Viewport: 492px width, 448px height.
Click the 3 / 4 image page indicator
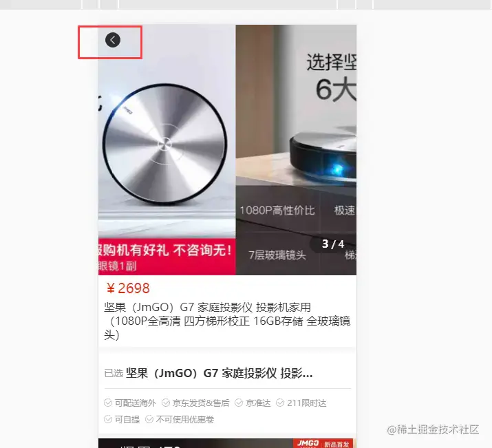333,244
